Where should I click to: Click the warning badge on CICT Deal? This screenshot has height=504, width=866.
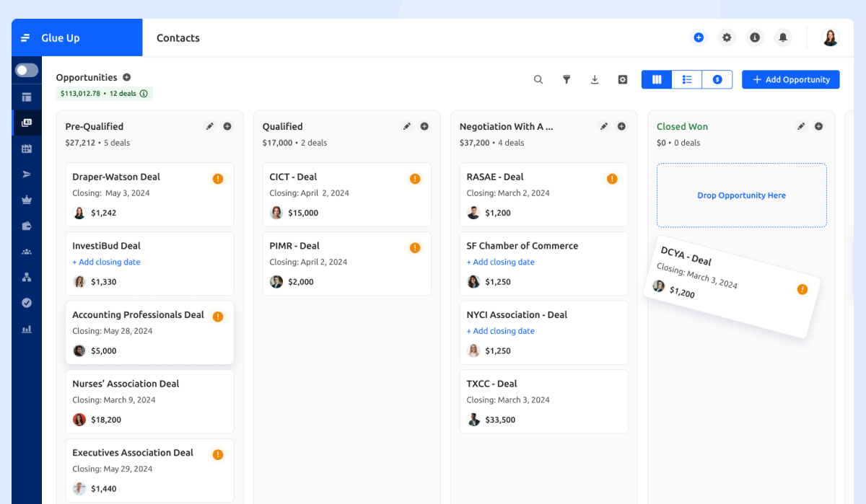tap(415, 178)
